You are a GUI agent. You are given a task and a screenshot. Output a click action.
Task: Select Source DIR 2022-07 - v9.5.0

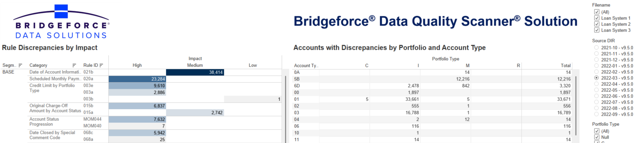[x=596, y=102]
